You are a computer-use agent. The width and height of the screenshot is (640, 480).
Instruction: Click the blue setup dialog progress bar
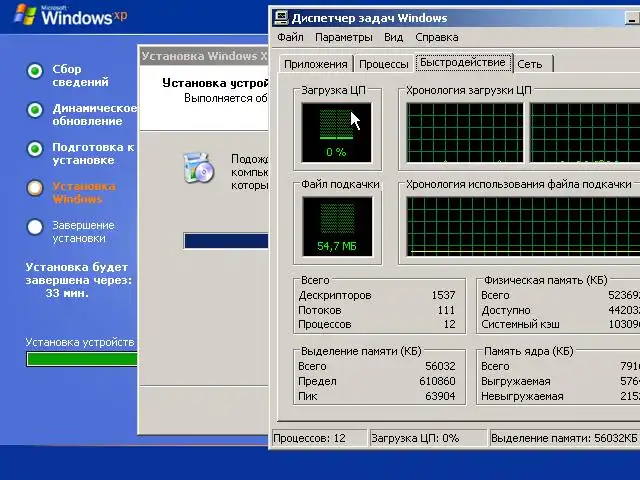point(226,241)
